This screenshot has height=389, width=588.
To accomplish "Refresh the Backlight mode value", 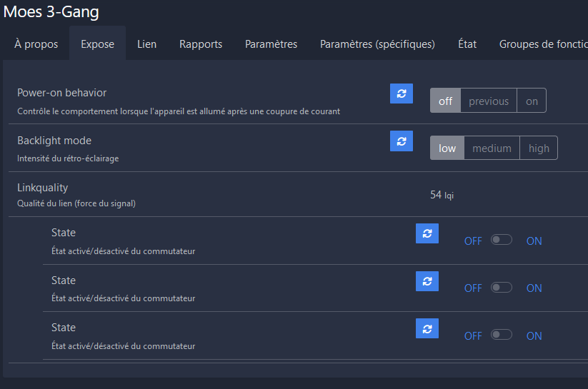I will point(402,141).
